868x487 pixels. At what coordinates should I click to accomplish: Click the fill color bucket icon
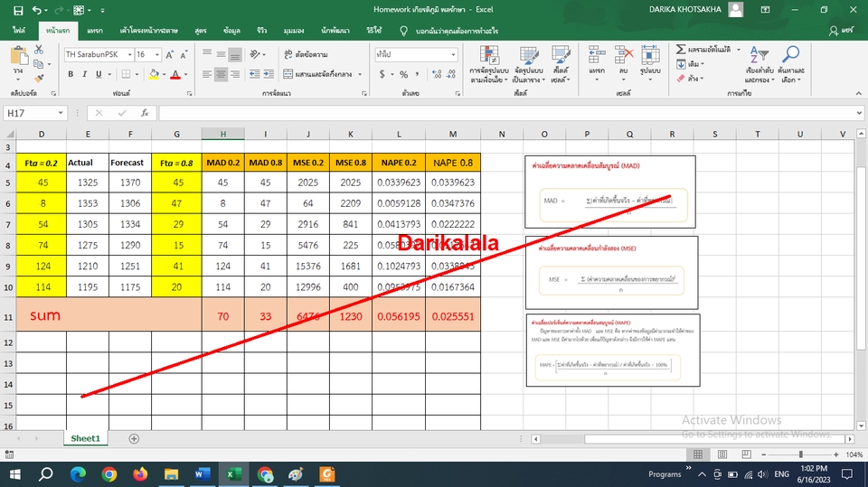pyautogui.click(x=154, y=74)
